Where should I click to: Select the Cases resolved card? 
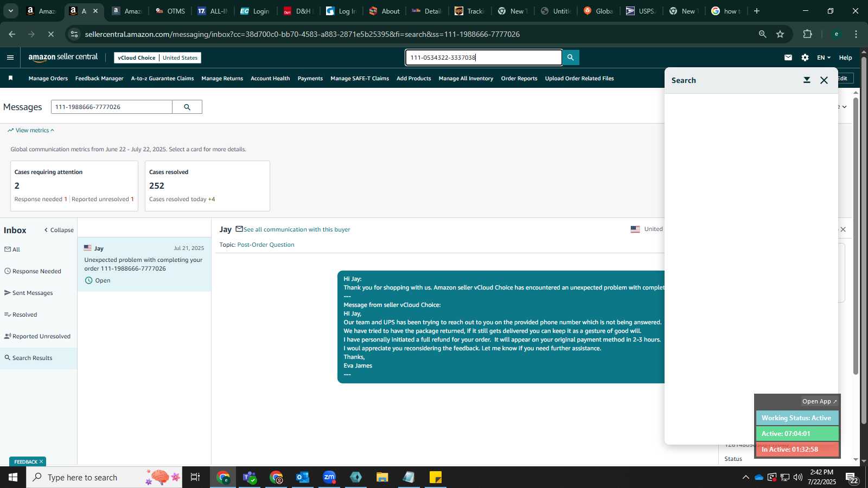207,186
